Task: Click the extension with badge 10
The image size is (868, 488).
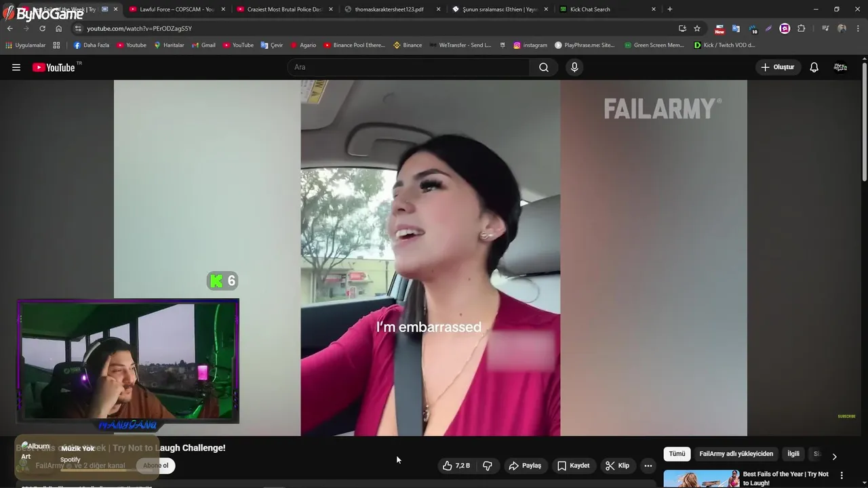Action: (x=753, y=28)
